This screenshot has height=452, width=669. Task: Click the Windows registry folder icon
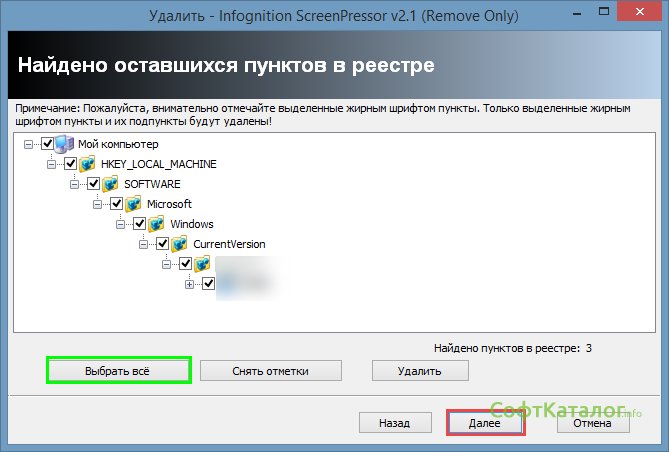point(156,224)
